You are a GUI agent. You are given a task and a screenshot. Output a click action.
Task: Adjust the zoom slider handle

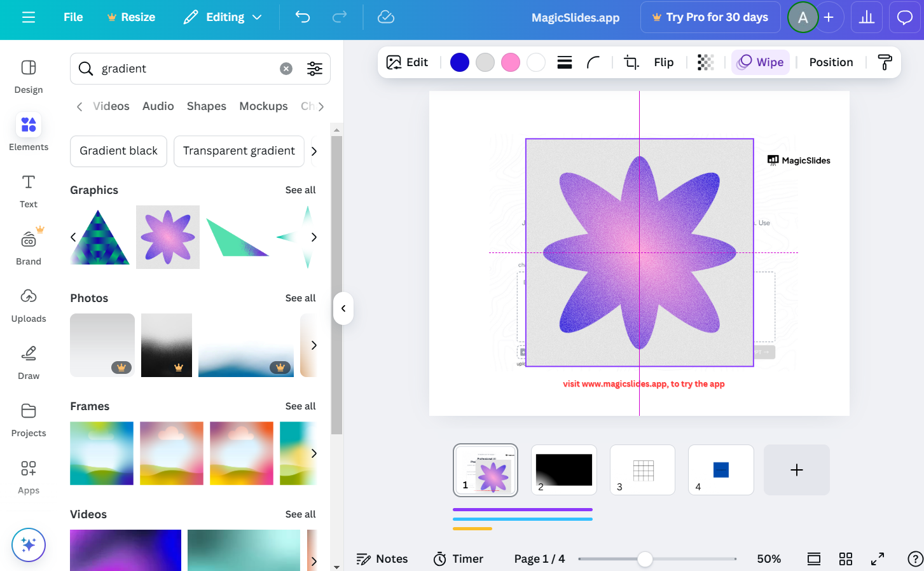coord(645,559)
